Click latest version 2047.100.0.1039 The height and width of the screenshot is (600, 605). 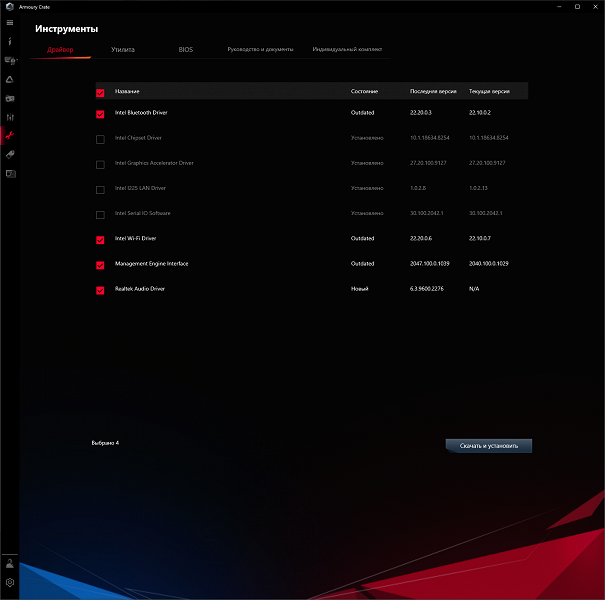coord(429,264)
